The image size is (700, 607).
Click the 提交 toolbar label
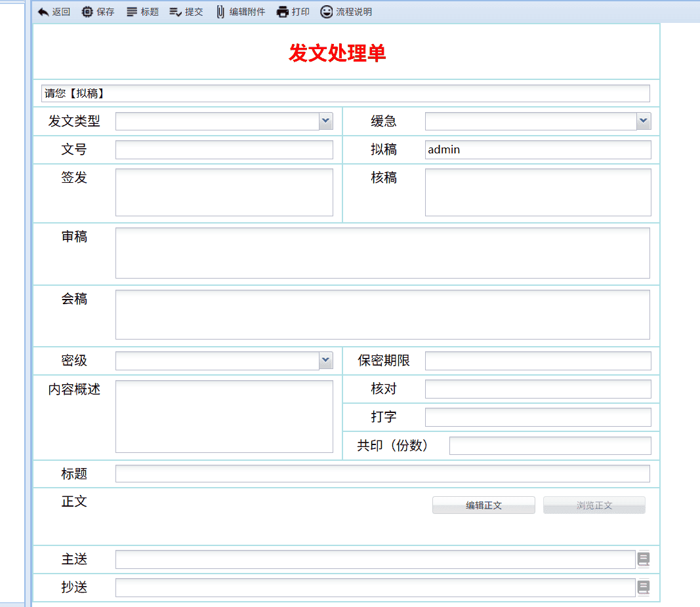click(194, 12)
